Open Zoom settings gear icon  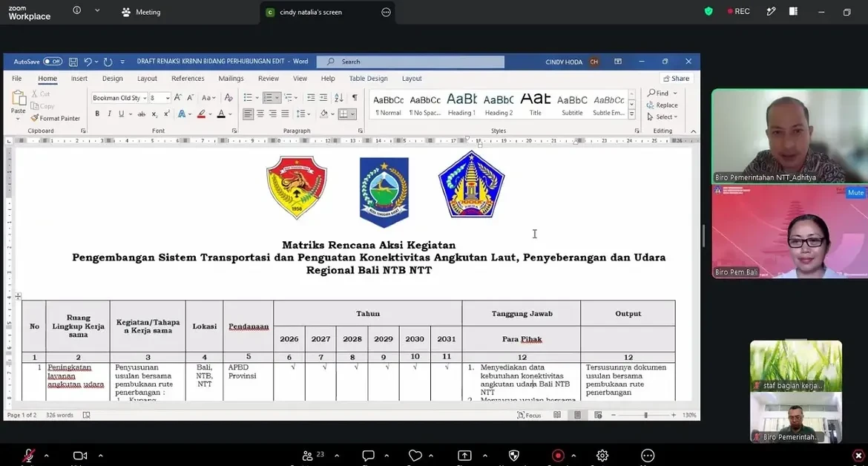602,456
